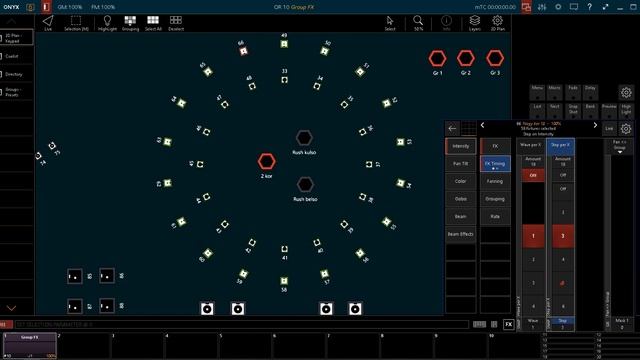The image size is (640, 360).
Task: Select value 1 in Wave per X column
Action: pyautogui.click(x=533, y=236)
